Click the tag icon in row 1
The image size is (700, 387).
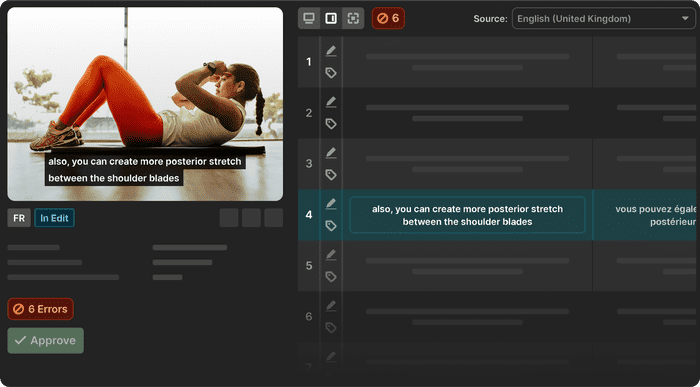point(331,73)
